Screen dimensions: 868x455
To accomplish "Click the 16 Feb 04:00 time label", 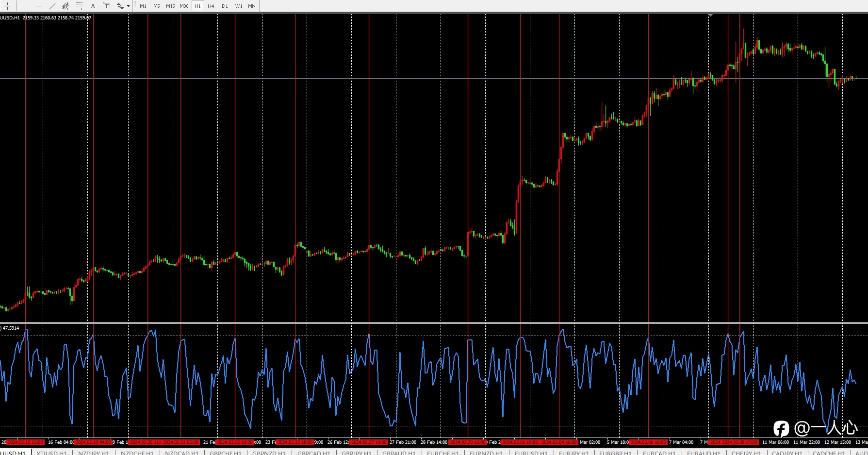I will 61,442.
